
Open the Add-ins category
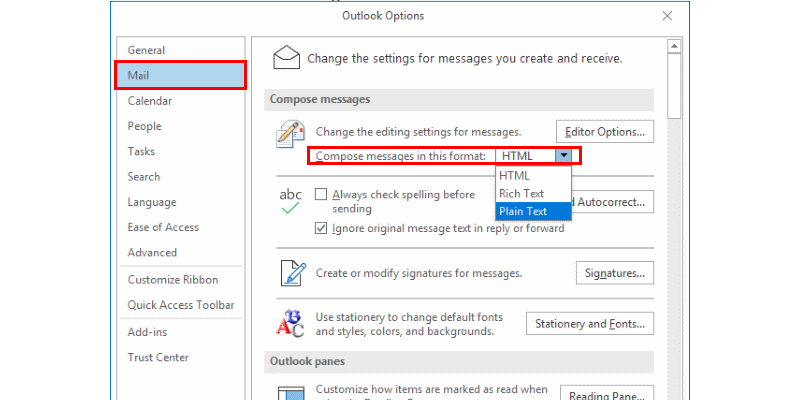coord(180,332)
